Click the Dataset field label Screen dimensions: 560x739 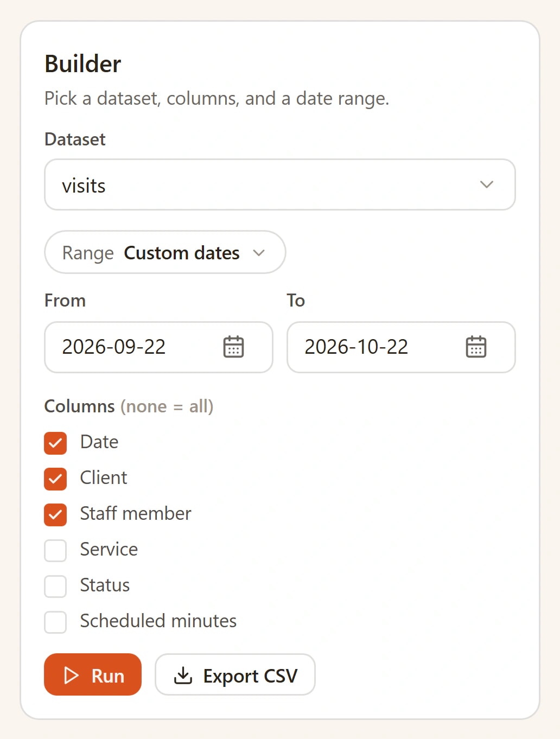coord(75,139)
